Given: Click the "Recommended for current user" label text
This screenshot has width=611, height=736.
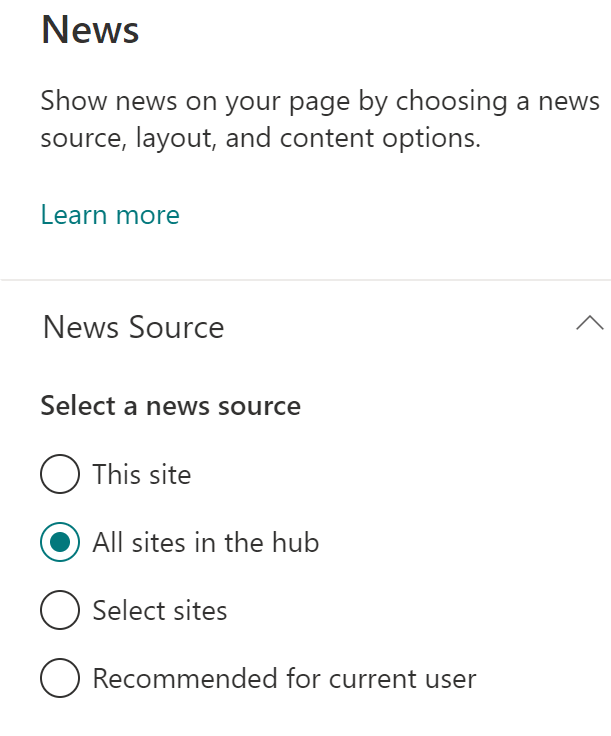Looking at the screenshot, I should [284, 679].
